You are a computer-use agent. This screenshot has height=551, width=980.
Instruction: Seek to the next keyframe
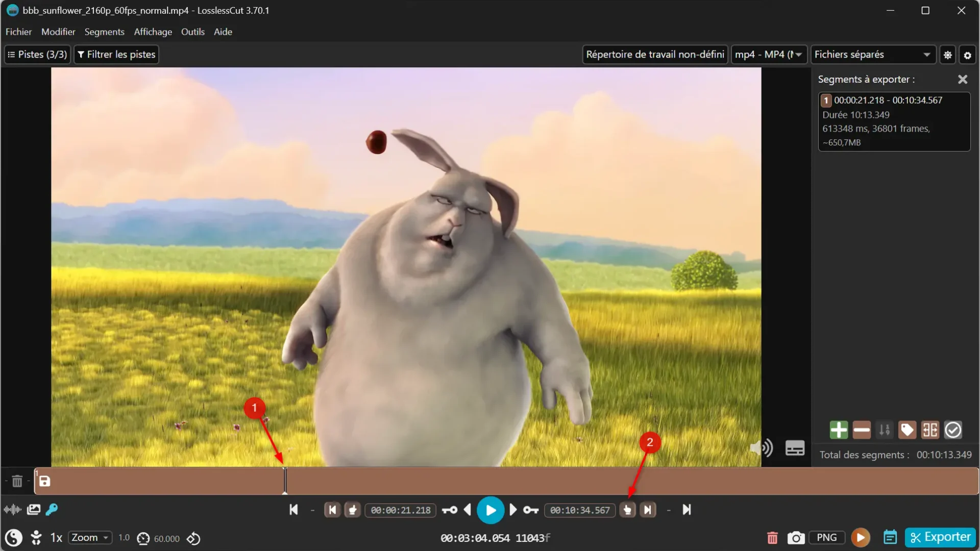[x=531, y=510]
